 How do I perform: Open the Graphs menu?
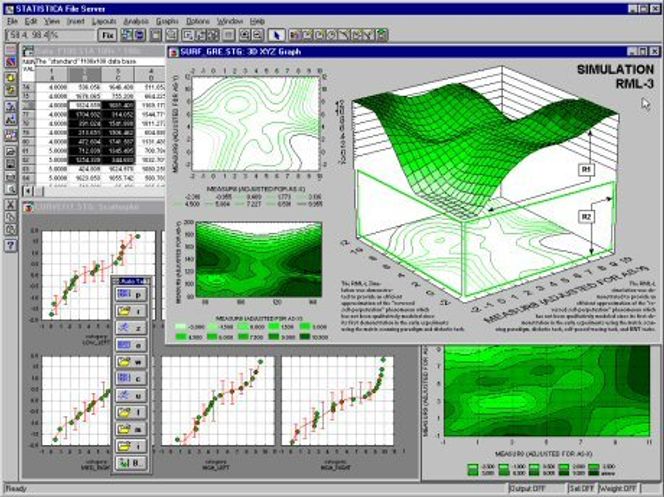(x=167, y=20)
